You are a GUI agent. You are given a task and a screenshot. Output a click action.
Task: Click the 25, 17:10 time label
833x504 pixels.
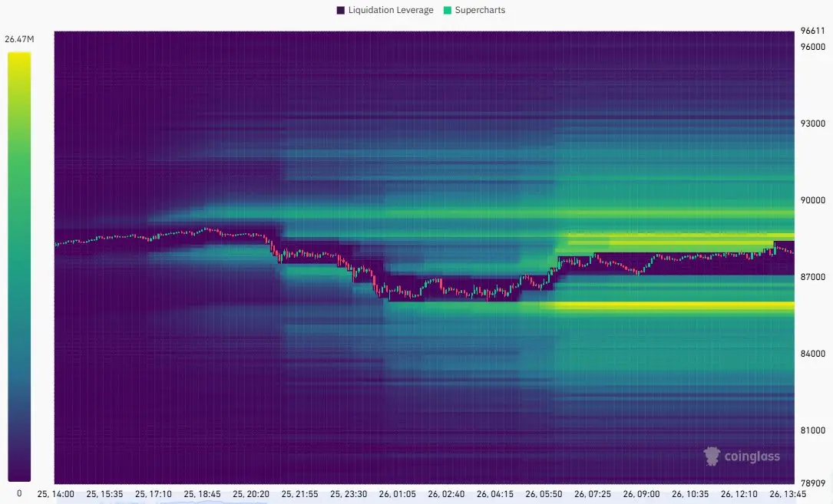coord(154,494)
